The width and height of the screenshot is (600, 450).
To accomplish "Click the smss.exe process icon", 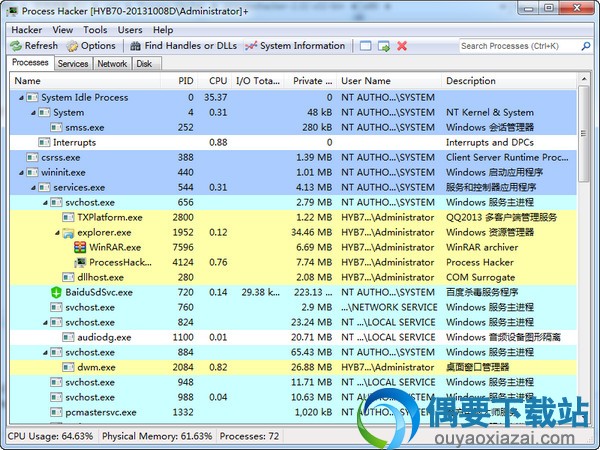I will [x=56, y=127].
